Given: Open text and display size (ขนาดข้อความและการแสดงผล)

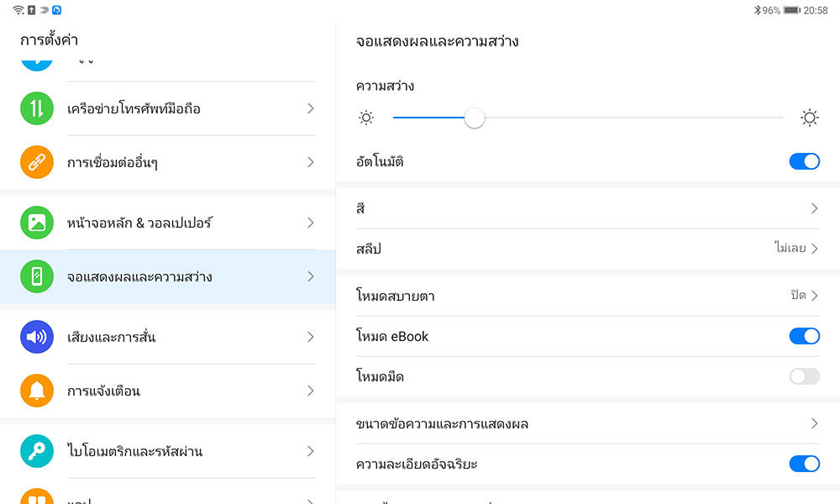Looking at the screenshot, I should coord(587,423).
